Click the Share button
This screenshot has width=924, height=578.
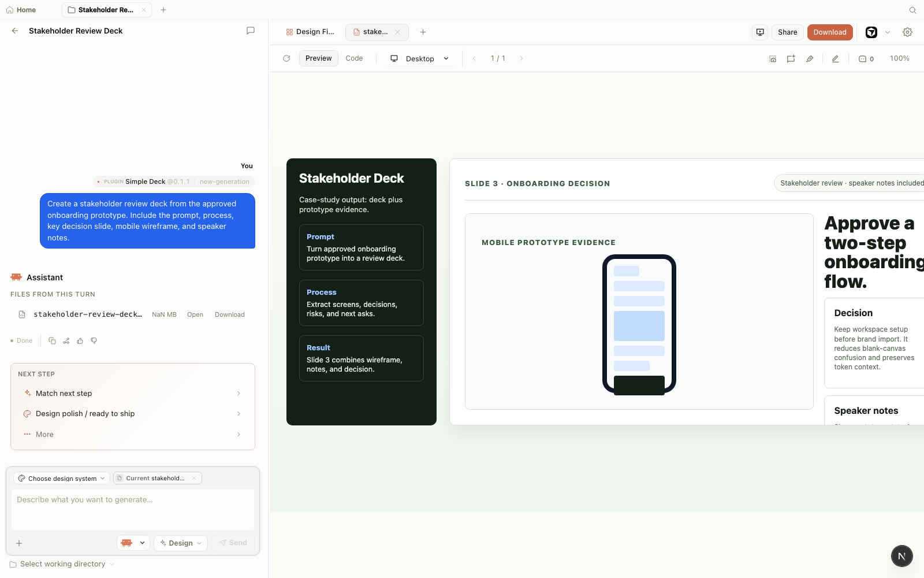pos(787,32)
